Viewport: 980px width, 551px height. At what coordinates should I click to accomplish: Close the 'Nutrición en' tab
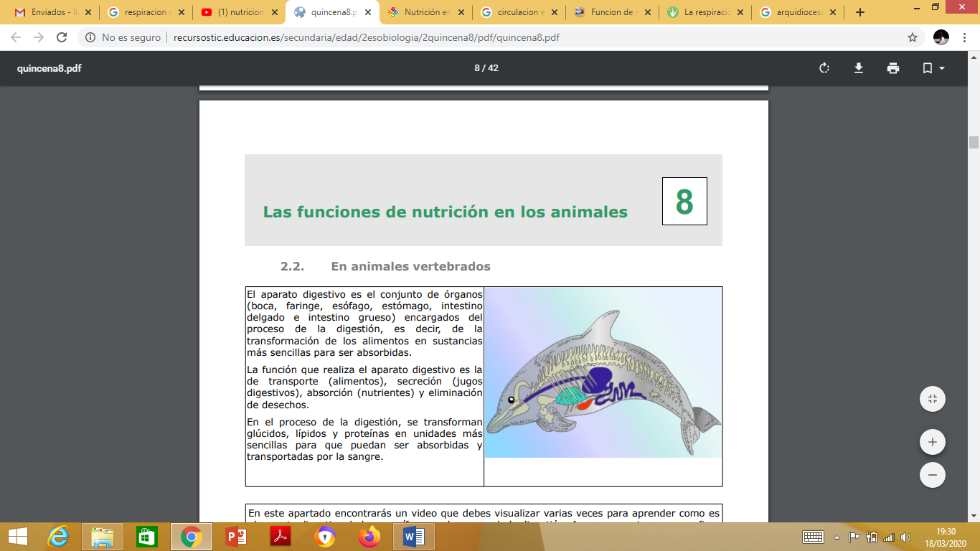tap(461, 12)
